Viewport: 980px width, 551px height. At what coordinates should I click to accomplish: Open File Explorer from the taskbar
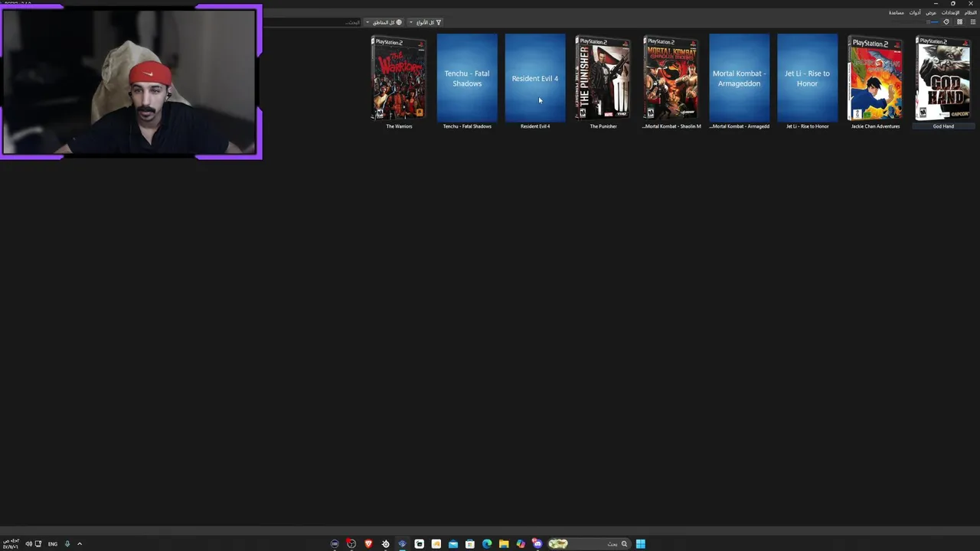point(504,543)
